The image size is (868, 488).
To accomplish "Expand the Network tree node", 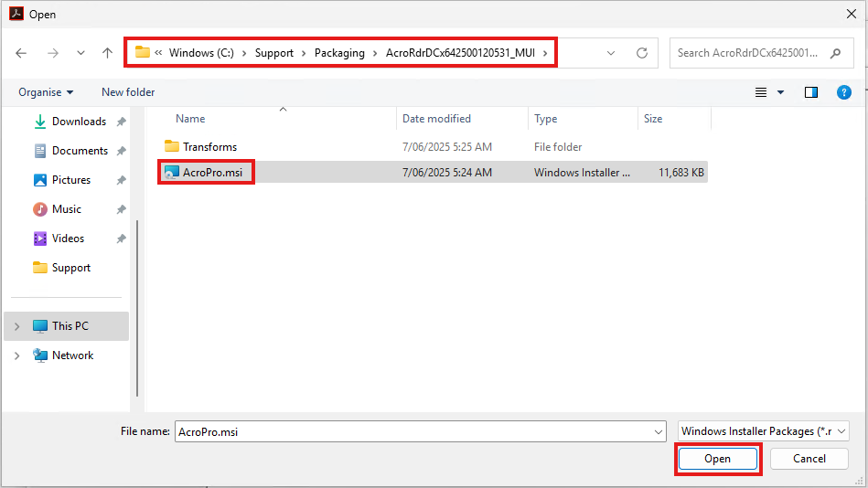I will pyautogui.click(x=17, y=355).
